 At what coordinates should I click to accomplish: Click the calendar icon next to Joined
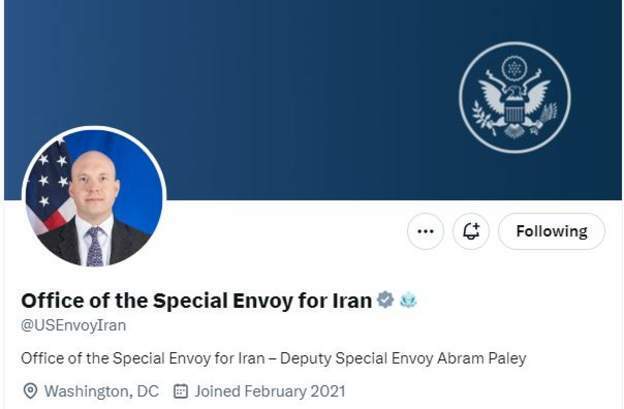click(181, 391)
